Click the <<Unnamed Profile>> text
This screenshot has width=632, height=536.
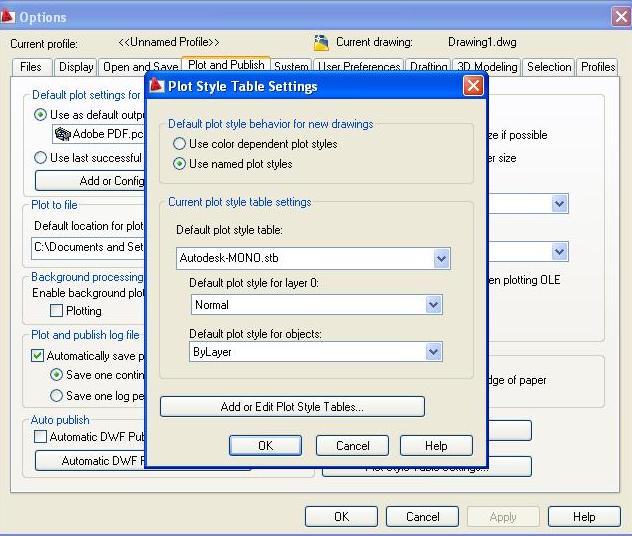click(x=169, y=42)
